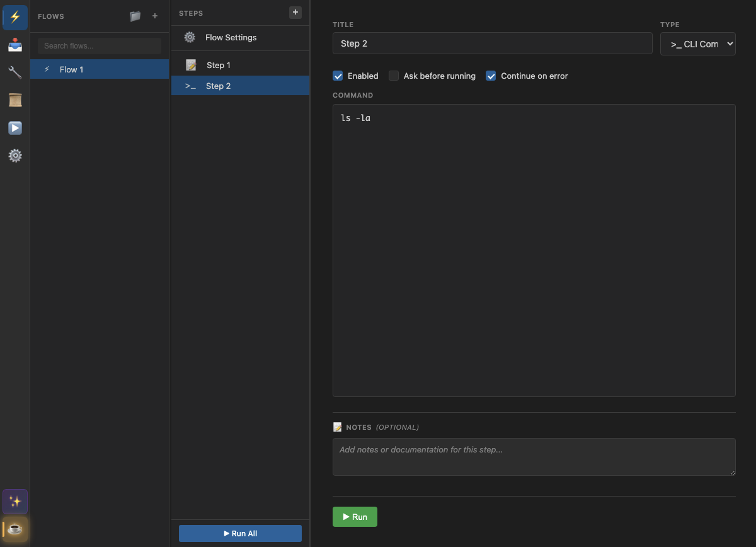Open app settings via the gear sidebar icon
Image resolution: width=756 pixels, height=547 pixels.
pos(14,156)
